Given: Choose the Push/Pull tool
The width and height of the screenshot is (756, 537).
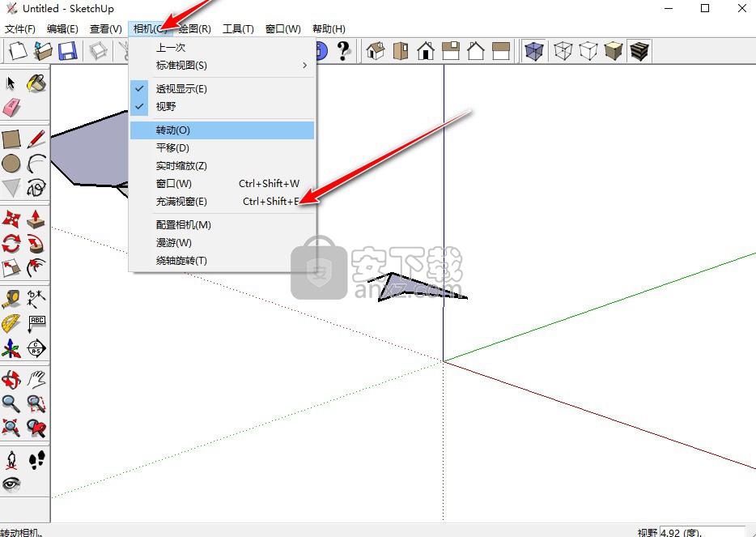Looking at the screenshot, I should 36,219.
